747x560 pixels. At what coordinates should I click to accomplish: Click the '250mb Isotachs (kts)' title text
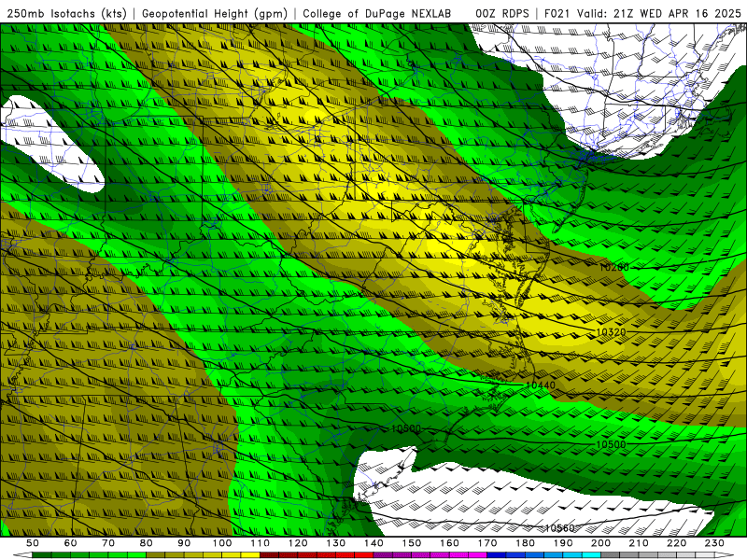pyautogui.click(x=67, y=13)
